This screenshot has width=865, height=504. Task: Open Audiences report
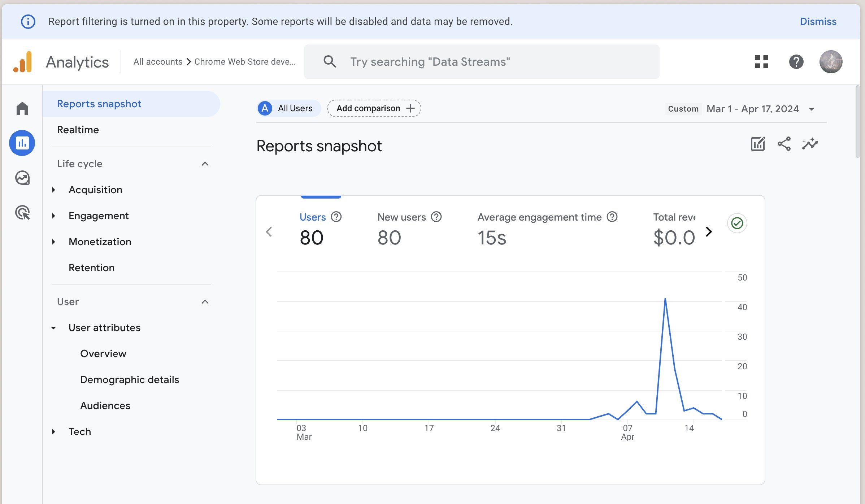click(105, 406)
